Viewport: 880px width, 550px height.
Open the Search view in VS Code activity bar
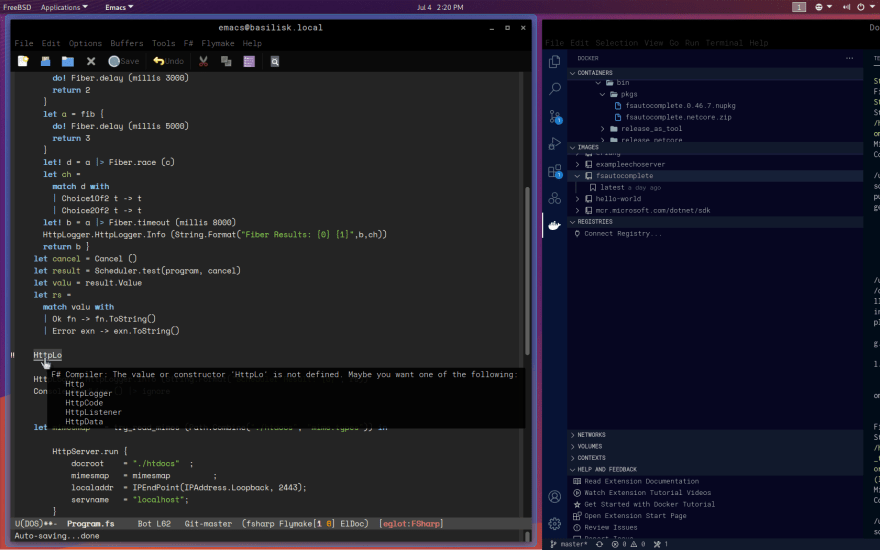554,89
